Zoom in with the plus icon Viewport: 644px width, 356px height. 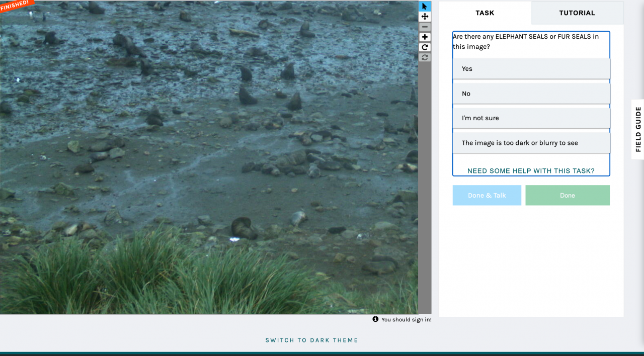click(425, 37)
